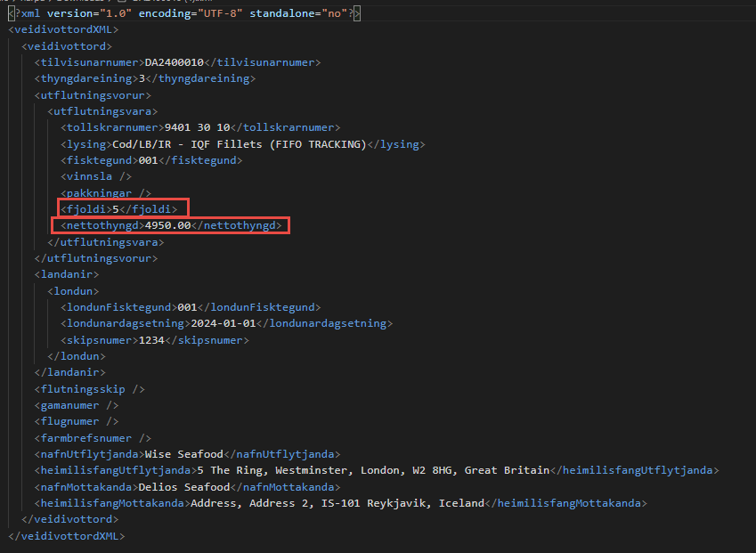Click the nettothyngd value 4950.00
Image resolution: width=756 pixels, height=553 pixels.
point(168,226)
